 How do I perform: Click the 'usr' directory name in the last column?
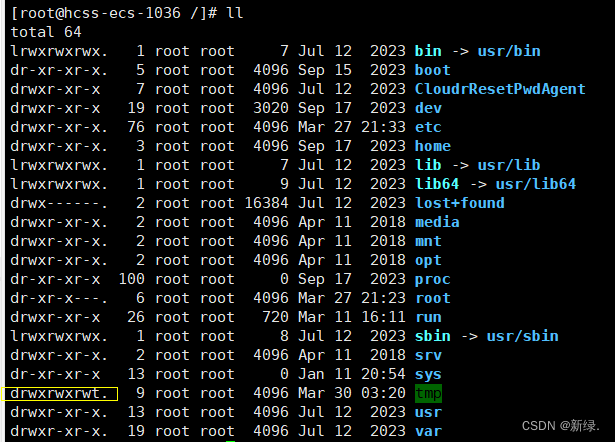pyautogui.click(x=428, y=413)
